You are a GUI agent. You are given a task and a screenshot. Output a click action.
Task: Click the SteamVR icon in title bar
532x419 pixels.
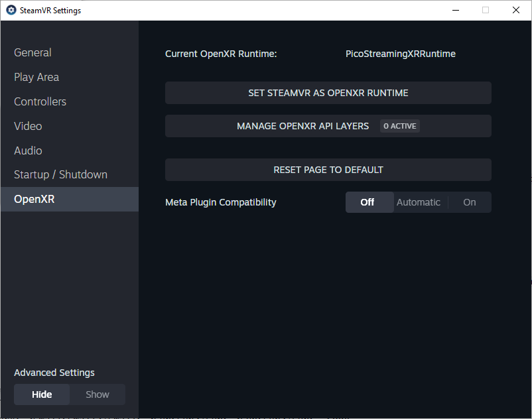11,10
